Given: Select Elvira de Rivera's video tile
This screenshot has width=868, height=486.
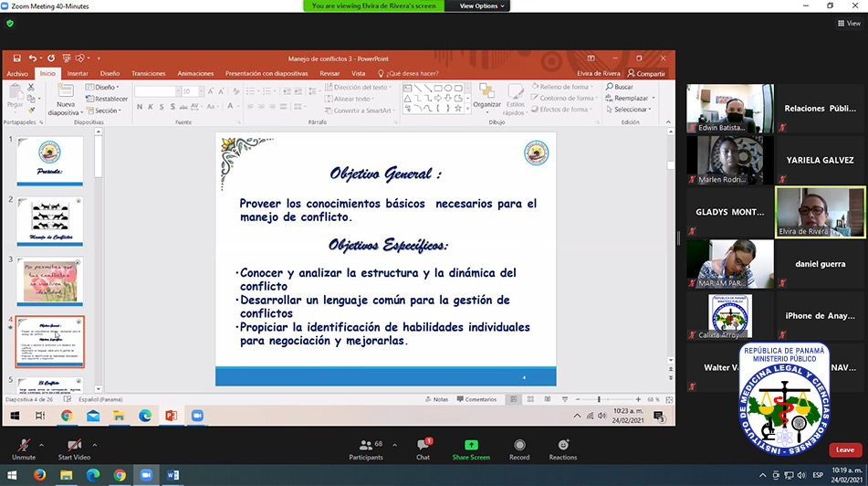Looking at the screenshot, I should 820,212.
